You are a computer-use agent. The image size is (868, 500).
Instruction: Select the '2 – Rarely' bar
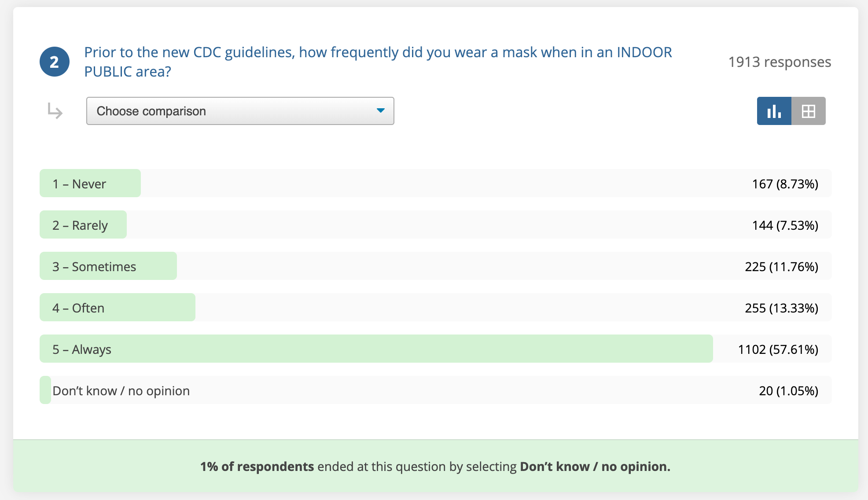point(83,224)
